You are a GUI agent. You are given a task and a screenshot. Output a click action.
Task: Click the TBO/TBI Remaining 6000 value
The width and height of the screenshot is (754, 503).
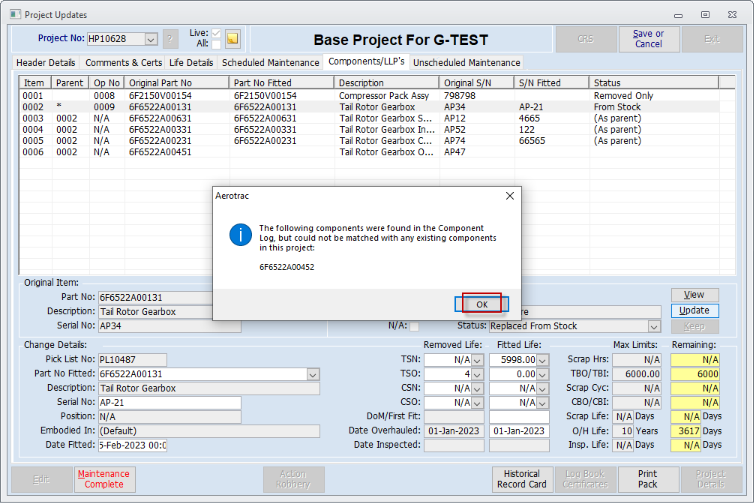(x=695, y=374)
